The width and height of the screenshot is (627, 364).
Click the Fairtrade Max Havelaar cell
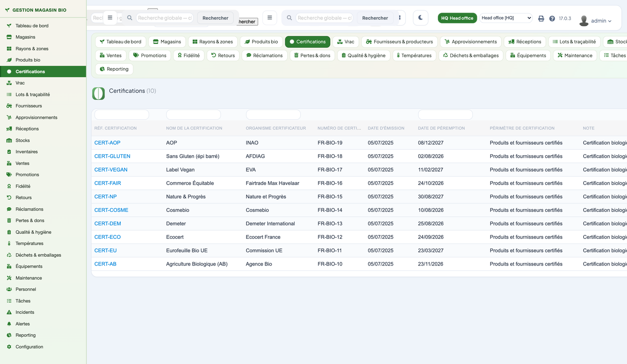[272, 183]
